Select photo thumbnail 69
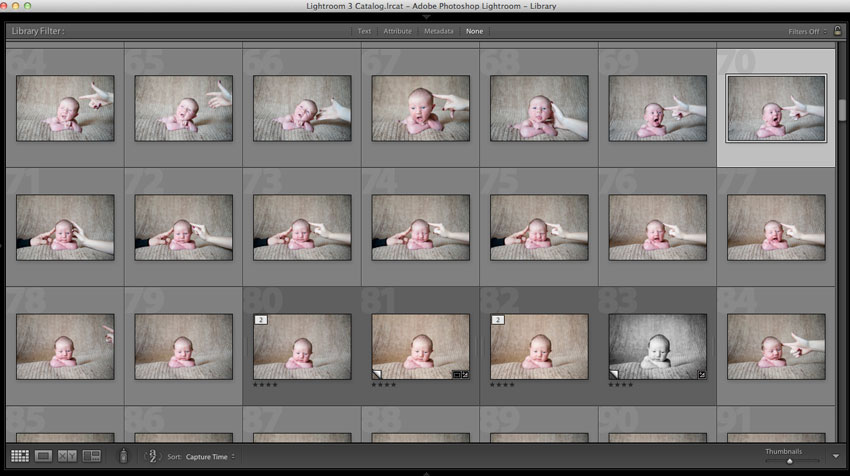The height and width of the screenshot is (476, 850). (x=658, y=108)
